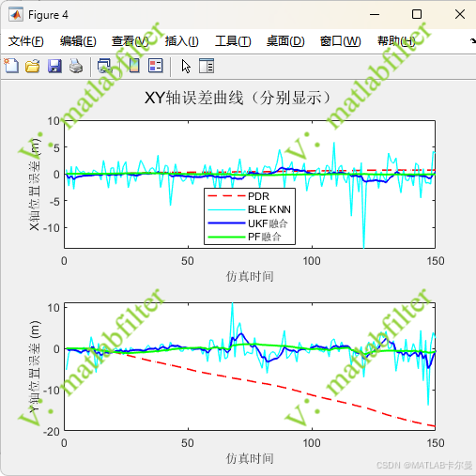Click the red dashed PDR legend line sample

[226, 196]
